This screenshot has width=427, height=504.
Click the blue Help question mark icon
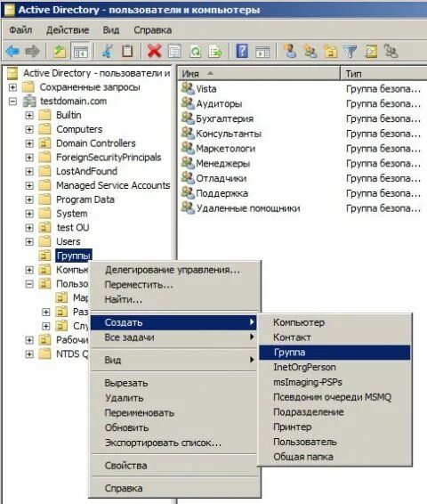[x=242, y=51]
